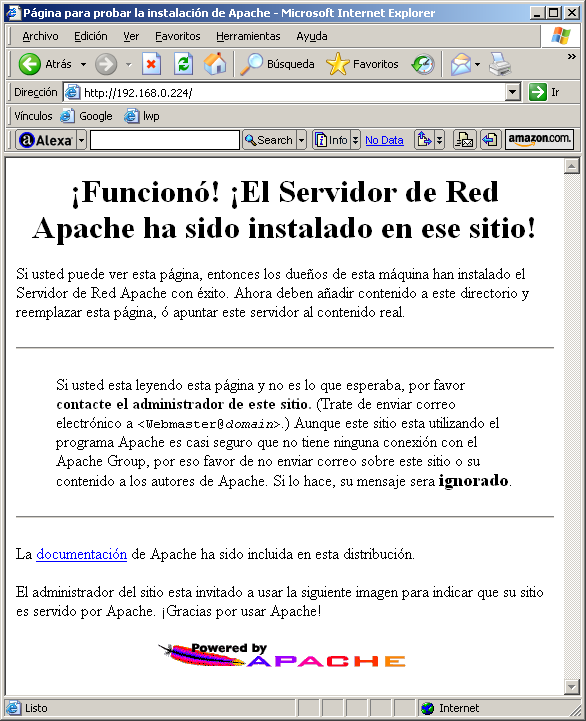Open the Ayuda menu
Screen dimensions: 586x721
[311, 36]
